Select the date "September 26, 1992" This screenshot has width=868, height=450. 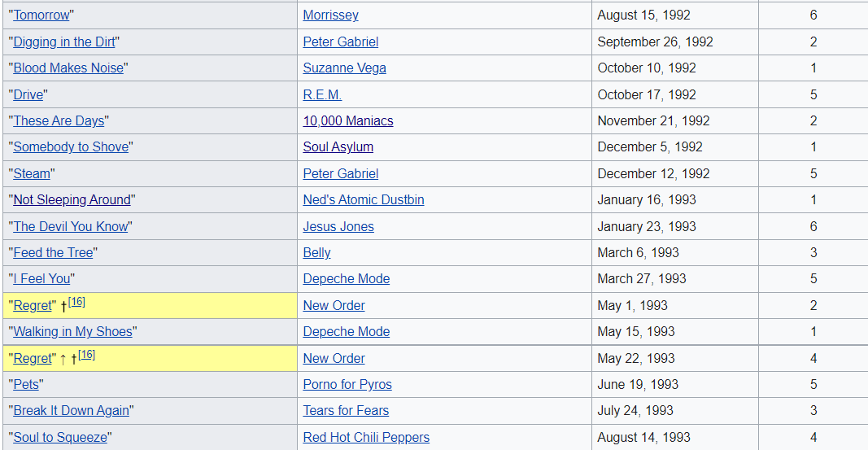tap(656, 42)
